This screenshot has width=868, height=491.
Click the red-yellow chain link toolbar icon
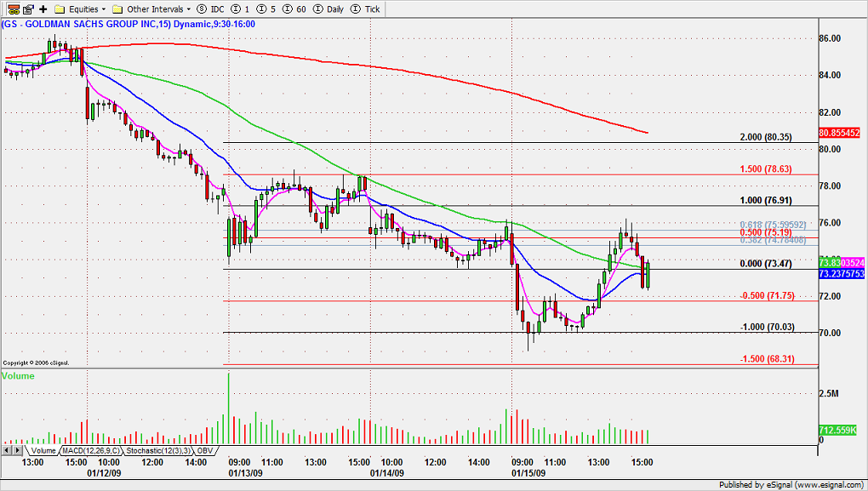point(14,9)
